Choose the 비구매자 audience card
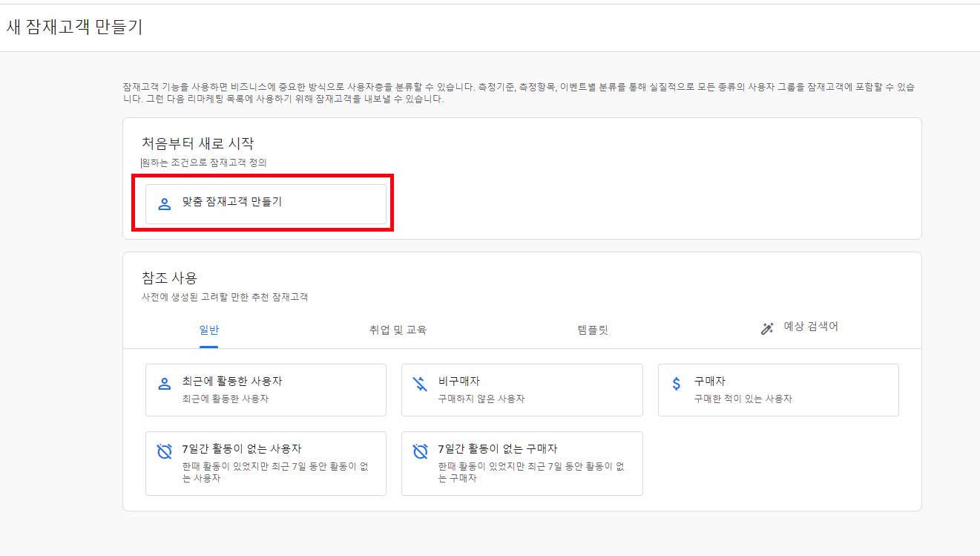Viewport: 980px width, 556px height. pyautogui.click(x=521, y=390)
